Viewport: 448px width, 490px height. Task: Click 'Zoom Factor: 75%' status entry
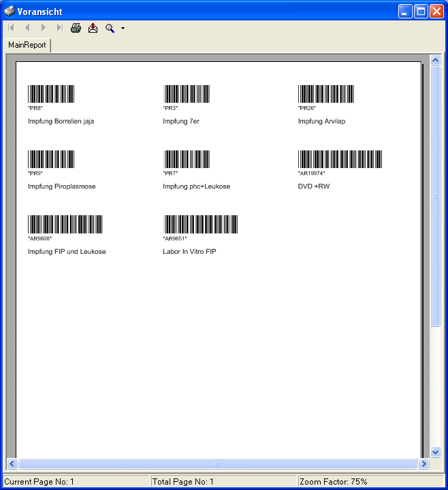tap(371, 482)
